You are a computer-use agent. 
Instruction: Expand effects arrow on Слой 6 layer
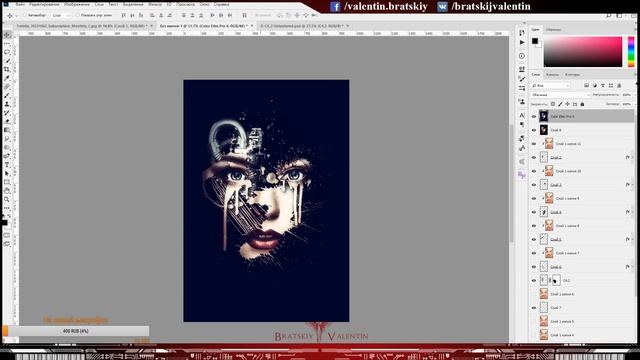point(632,267)
